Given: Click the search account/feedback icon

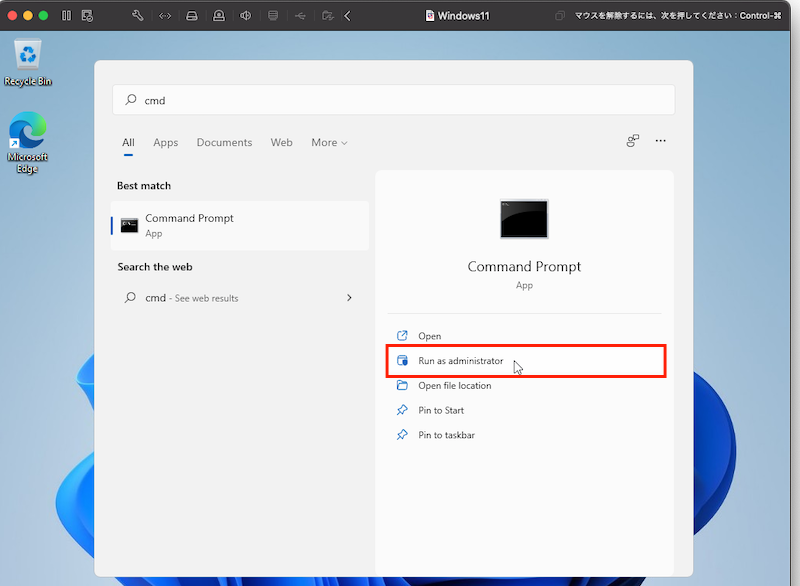Looking at the screenshot, I should pyautogui.click(x=633, y=141).
